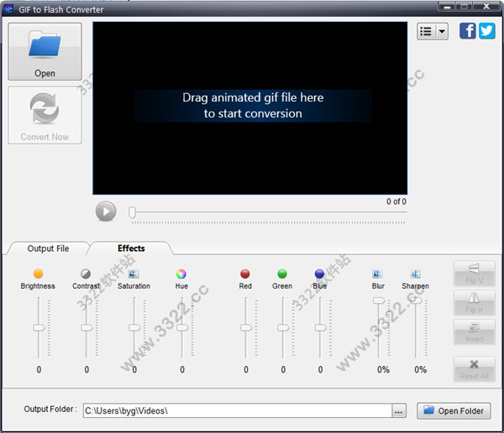Image resolution: width=504 pixels, height=433 pixels.
Task: Click the Flip V button
Action: tap(474, 274)
